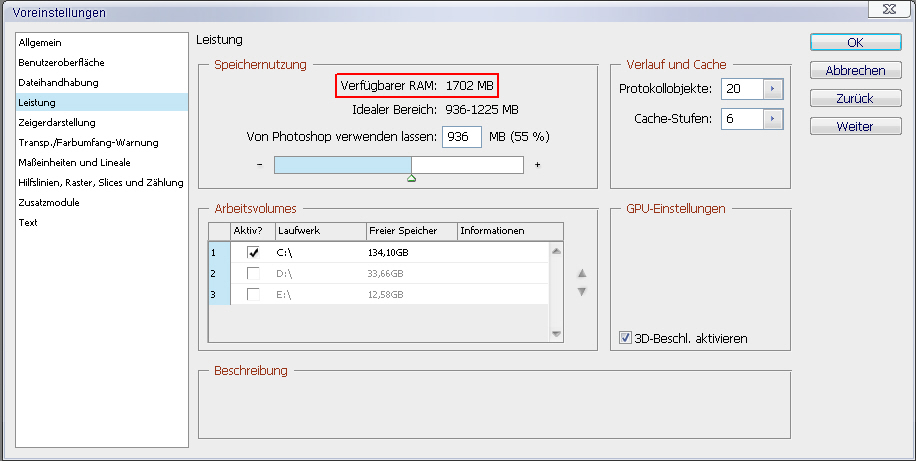The image size is (916, 461).
Task: Disable the 3D-Beschl. aktivieren checkbox
Action: (x=626, y=338)
